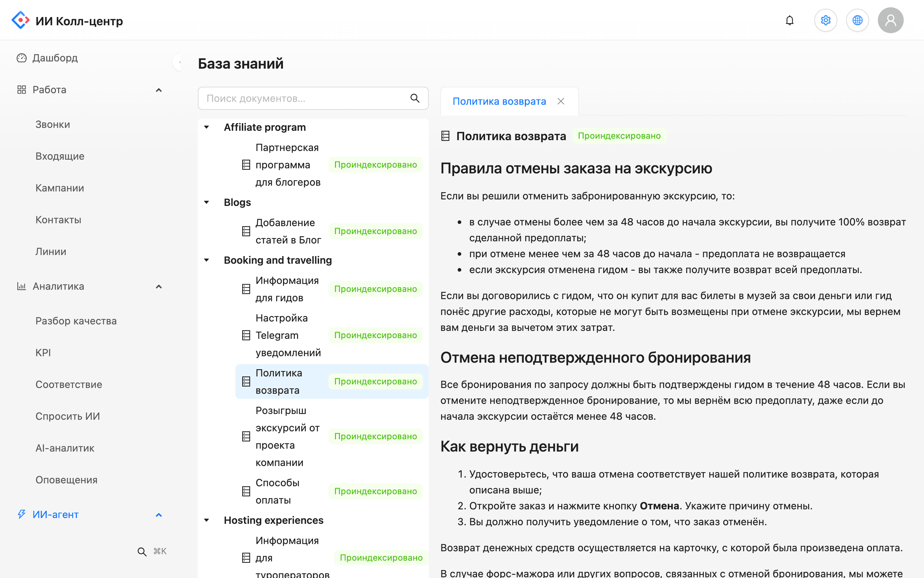Click the Работа grid icon
This screenshot has height=578, width=924.
click(22, 90)
